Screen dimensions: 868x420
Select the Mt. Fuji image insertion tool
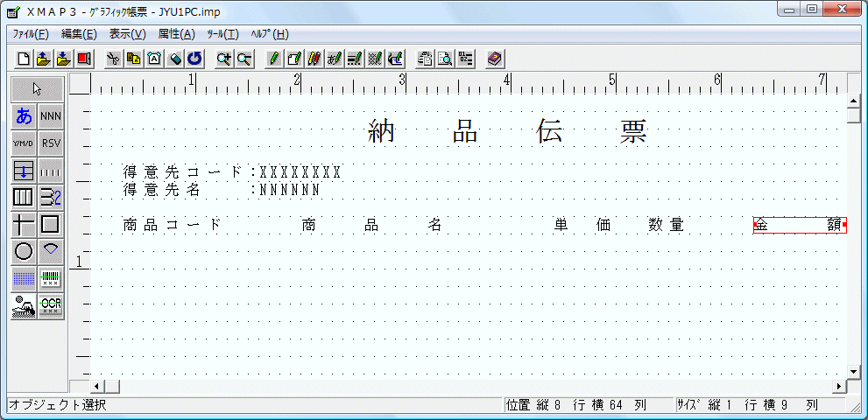pyautogui.click(x=25, y=306)
